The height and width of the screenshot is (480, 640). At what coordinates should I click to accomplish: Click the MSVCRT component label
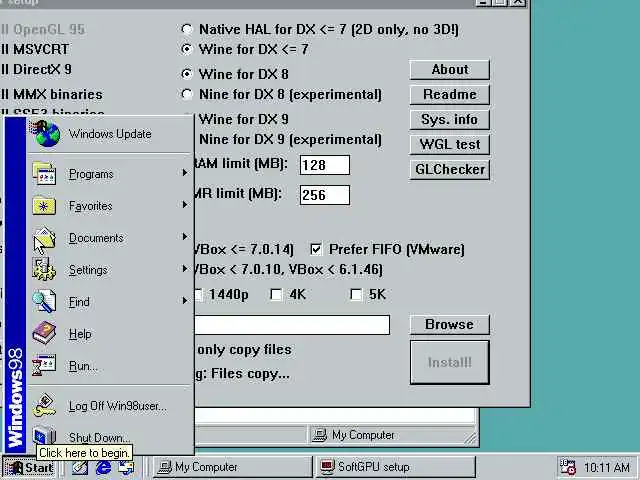(x=41, y=49)
